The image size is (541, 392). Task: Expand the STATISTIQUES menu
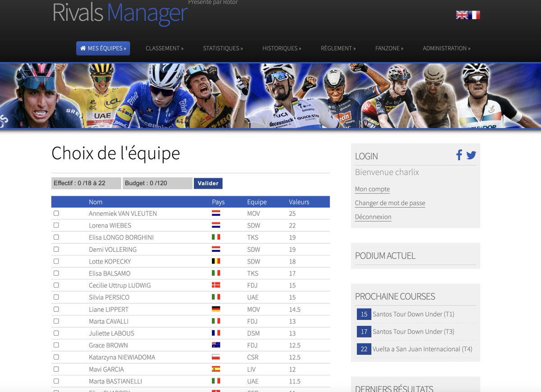coord(223,48)
